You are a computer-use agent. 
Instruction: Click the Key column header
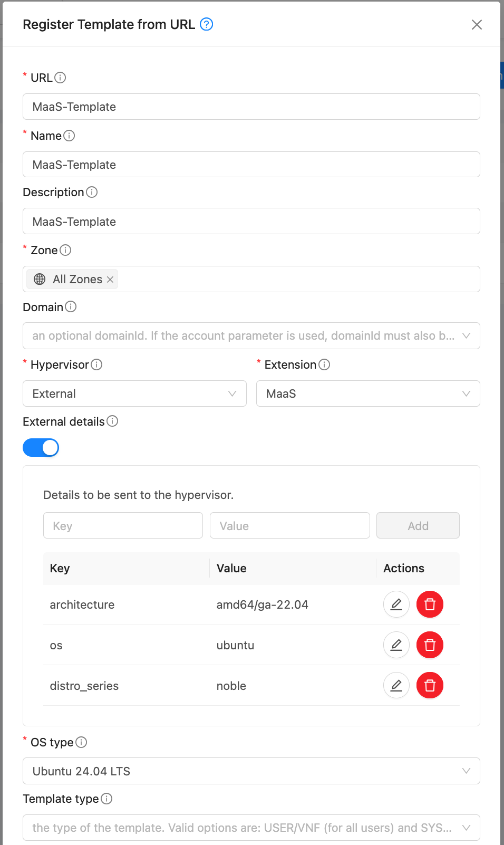click(127, 568)
